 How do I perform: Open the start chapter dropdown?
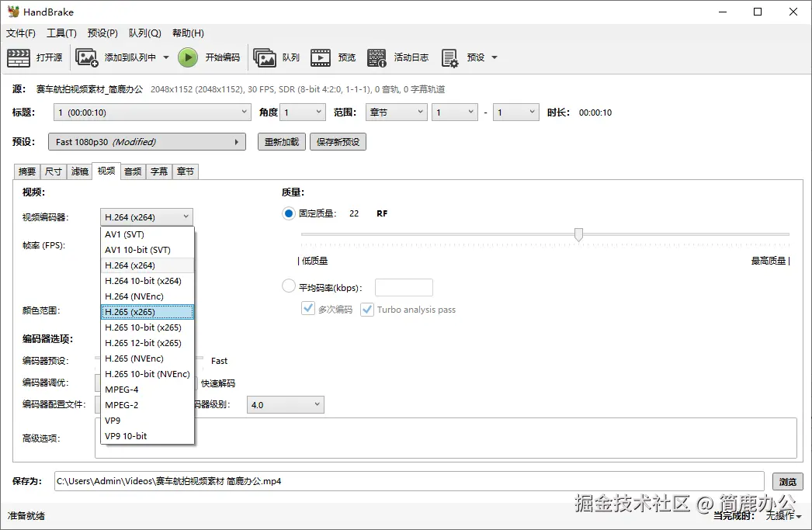coord(455,113)
